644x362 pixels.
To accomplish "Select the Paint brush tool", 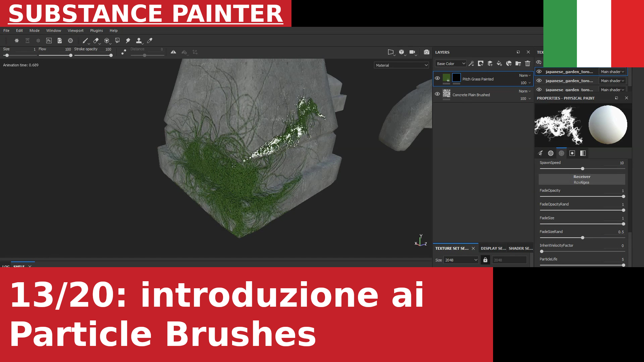I will point(85,41).
